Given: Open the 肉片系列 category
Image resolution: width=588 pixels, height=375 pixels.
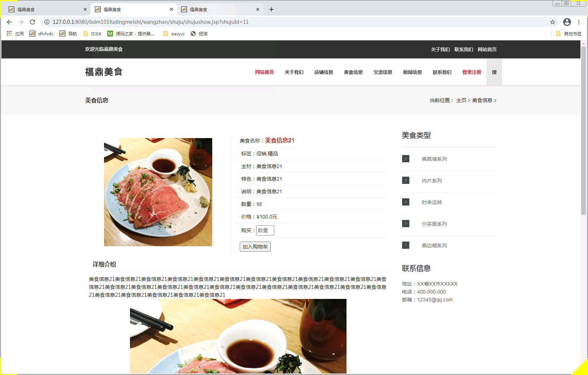Looking at the screenshot, I should pyautogui.click(x=432, y=181).
